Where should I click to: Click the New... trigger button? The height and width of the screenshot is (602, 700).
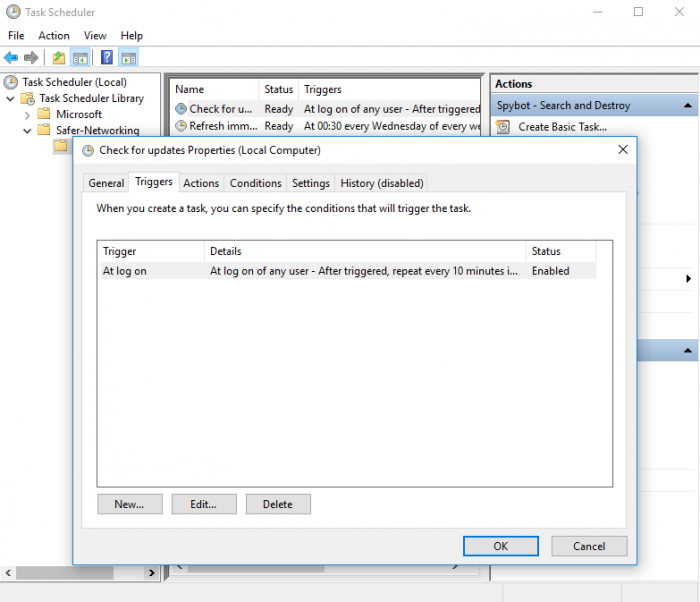pos(129,504)
